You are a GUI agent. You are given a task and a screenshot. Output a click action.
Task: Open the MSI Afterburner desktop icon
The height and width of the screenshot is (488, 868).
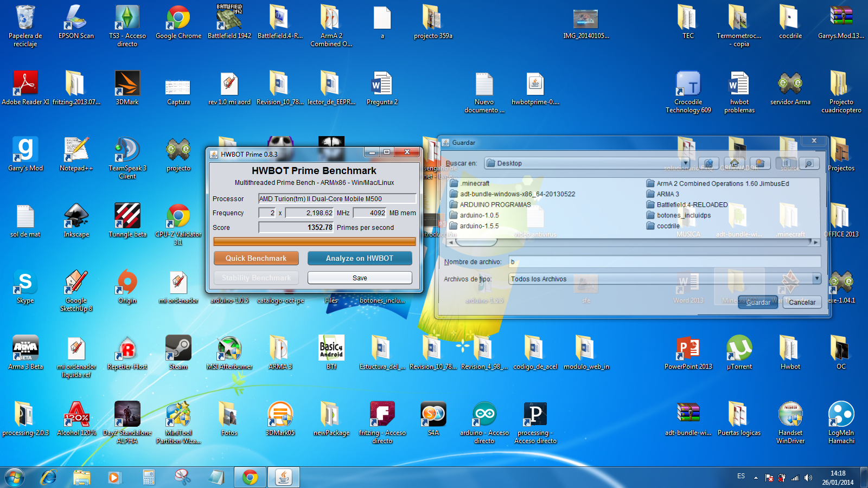pyautogui.click(x=229, y=353)
